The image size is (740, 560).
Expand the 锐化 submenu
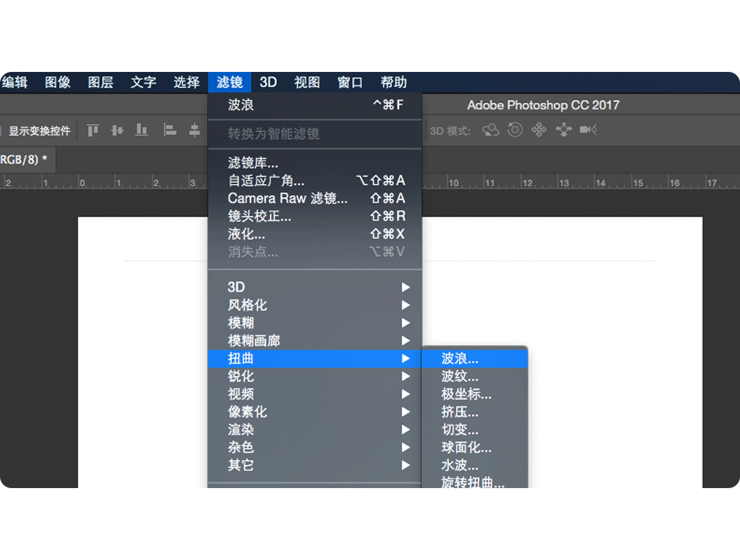coord(315,376)
